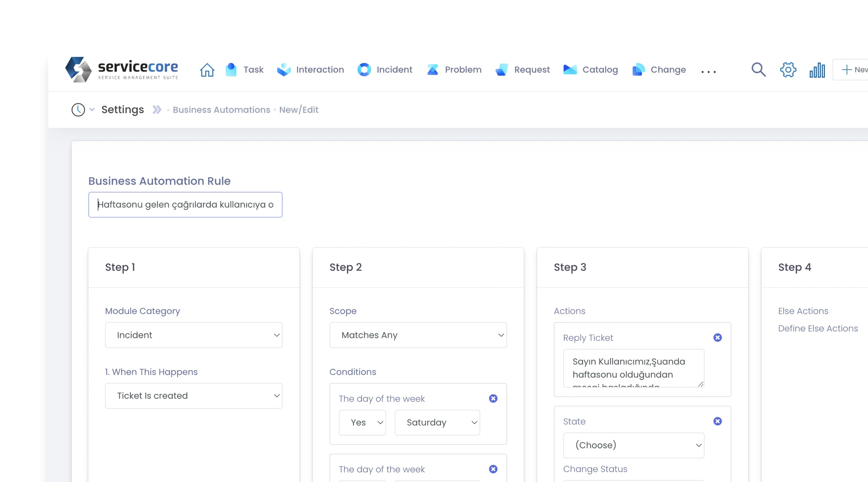Open the reports bar chart icon

point(817,70)
